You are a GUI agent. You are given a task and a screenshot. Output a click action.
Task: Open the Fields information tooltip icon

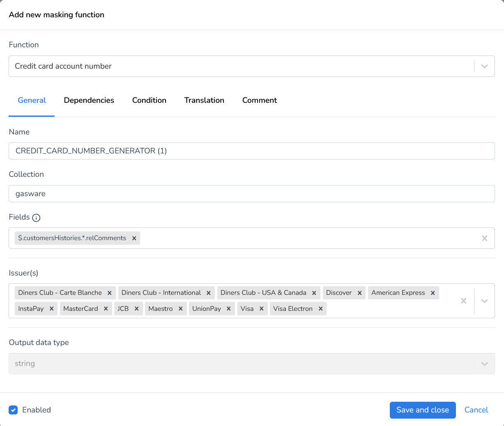click(x=36, y=218)
